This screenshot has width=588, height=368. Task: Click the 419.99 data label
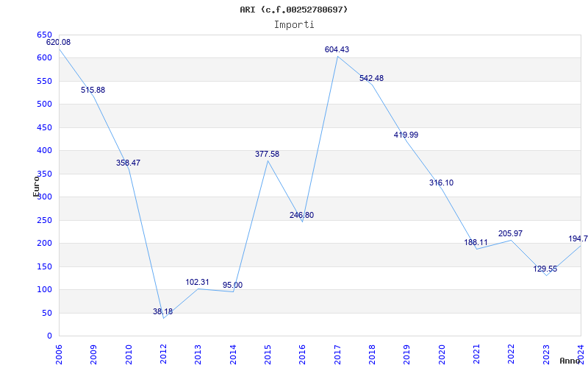[x=406, y=135]
